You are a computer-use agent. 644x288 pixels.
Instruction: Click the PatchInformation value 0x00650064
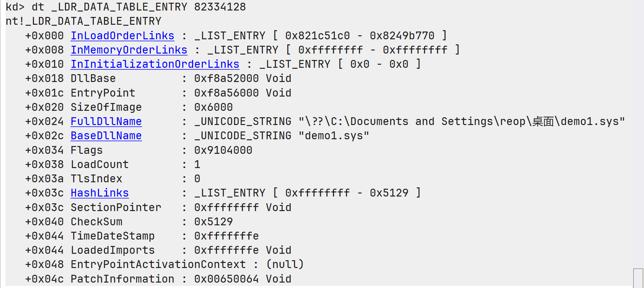coord(226,279)
